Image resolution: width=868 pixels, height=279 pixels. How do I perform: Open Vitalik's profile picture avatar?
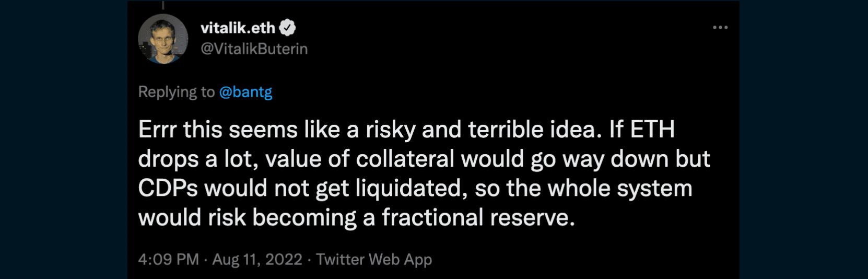[x=163, y=39]
